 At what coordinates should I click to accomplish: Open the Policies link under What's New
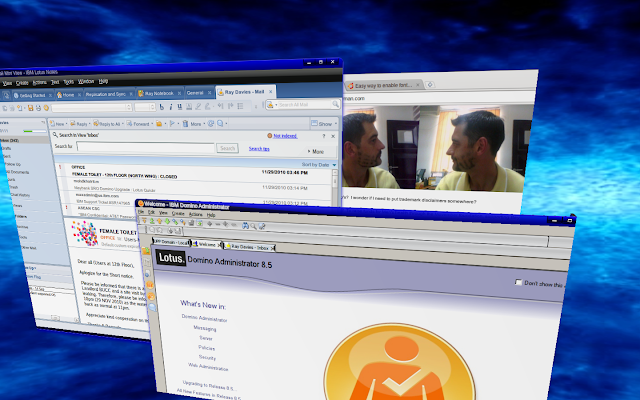[207, 348]
